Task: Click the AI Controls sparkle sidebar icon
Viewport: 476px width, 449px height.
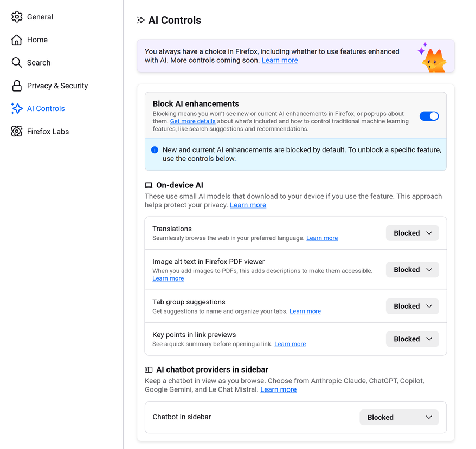Action: point(17,108)
